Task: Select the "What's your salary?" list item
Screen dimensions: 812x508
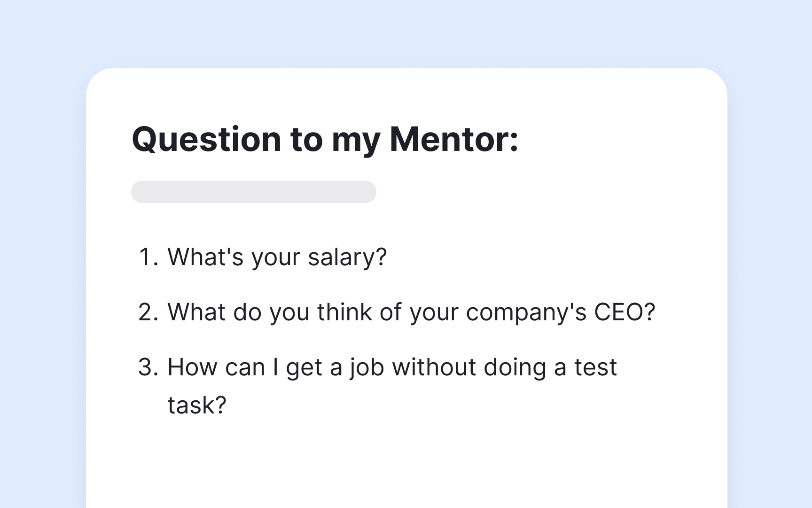Action: pos(277,257)
